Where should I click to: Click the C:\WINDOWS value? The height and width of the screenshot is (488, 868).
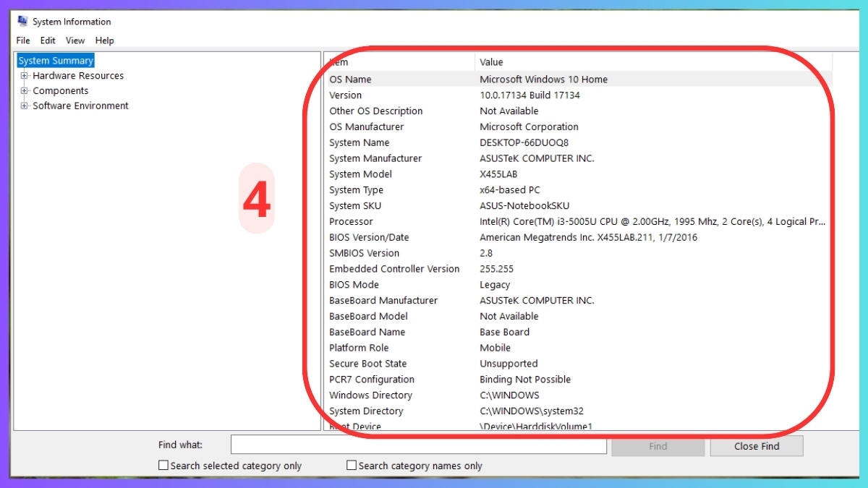click(510, 395)
